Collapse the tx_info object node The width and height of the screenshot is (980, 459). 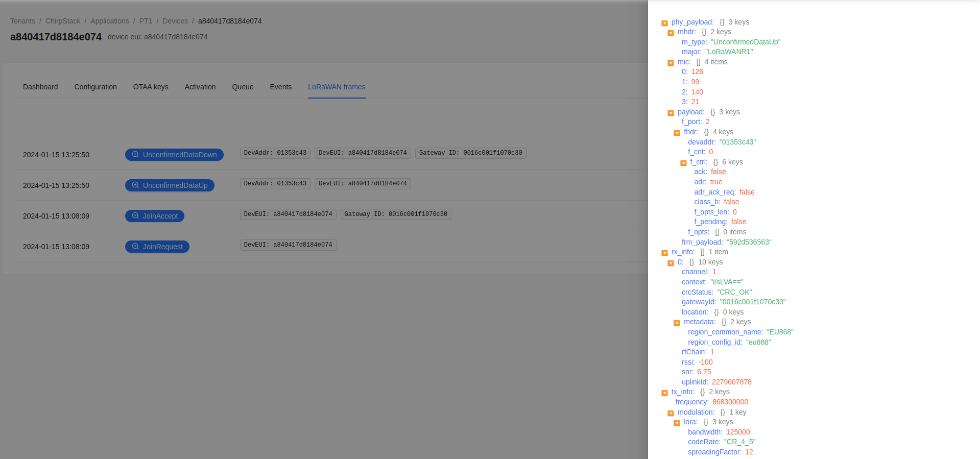pos(664,393)
